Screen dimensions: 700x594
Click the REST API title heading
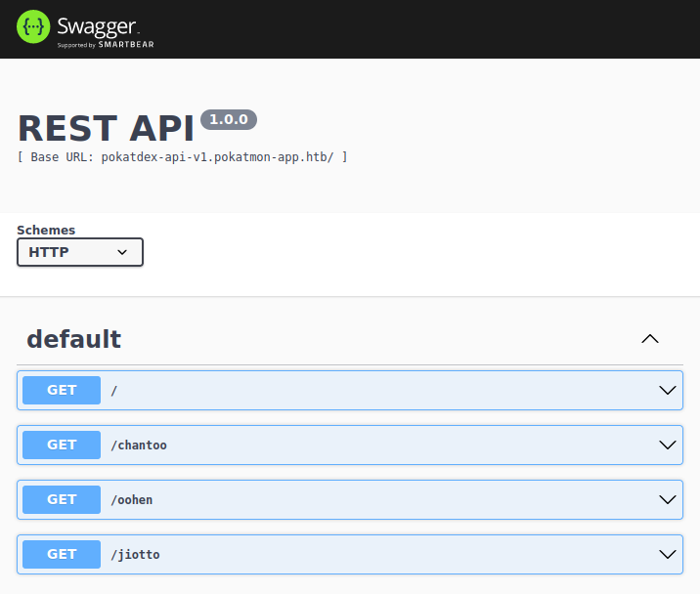(x=106, y=129)
